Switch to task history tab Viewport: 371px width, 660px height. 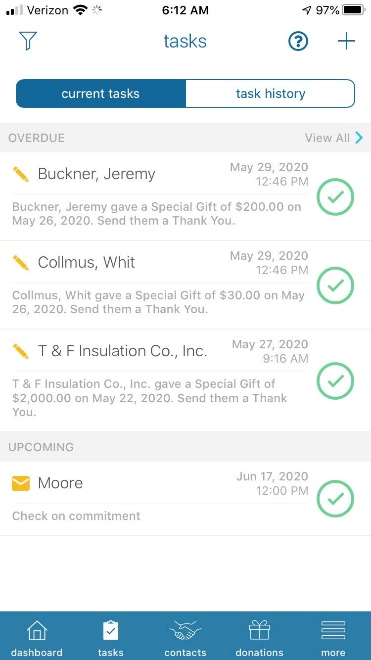pyautogui.click(x=270, y=93)
